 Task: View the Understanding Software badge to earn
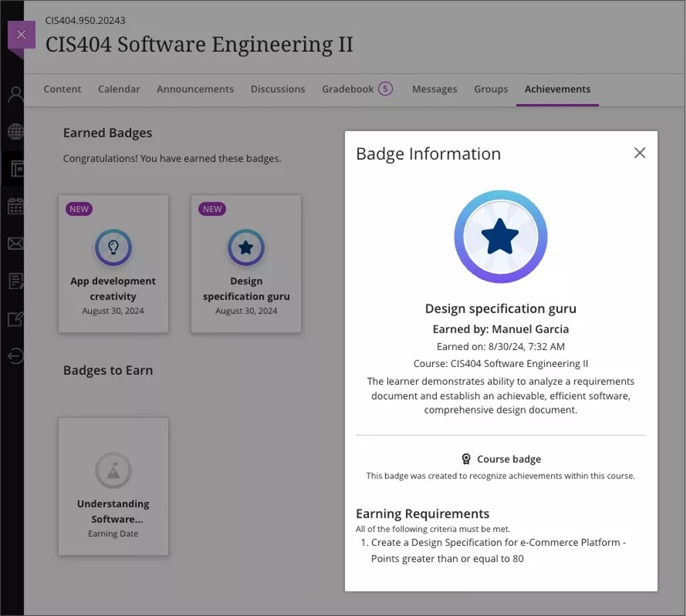(x=113, y=485)
